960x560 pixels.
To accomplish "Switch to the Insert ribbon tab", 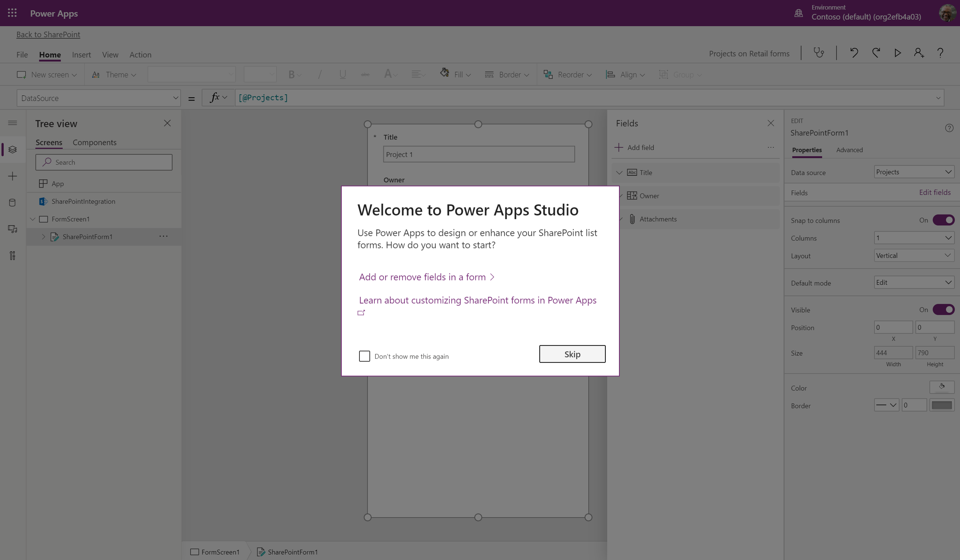I will [81, 55].
